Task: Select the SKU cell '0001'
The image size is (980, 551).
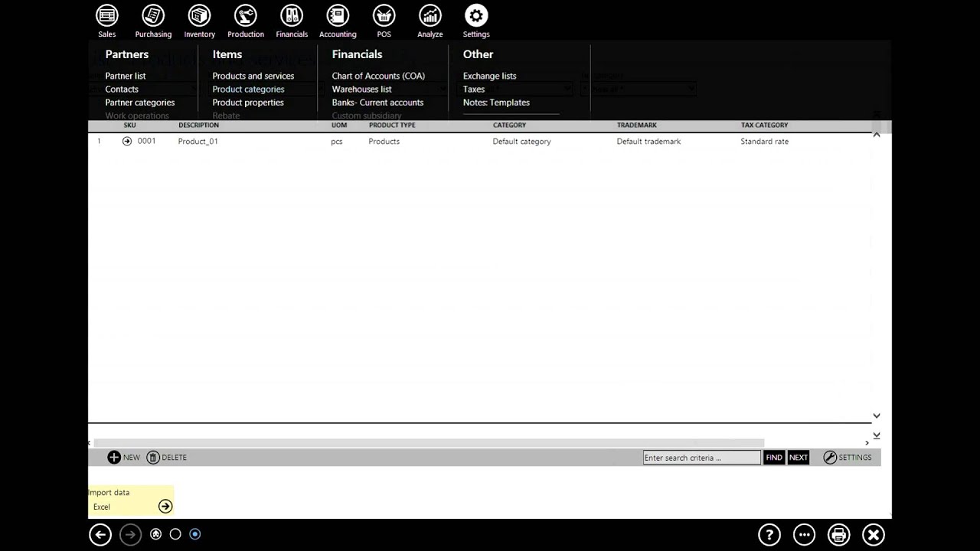Action: [x=146, y=142]
